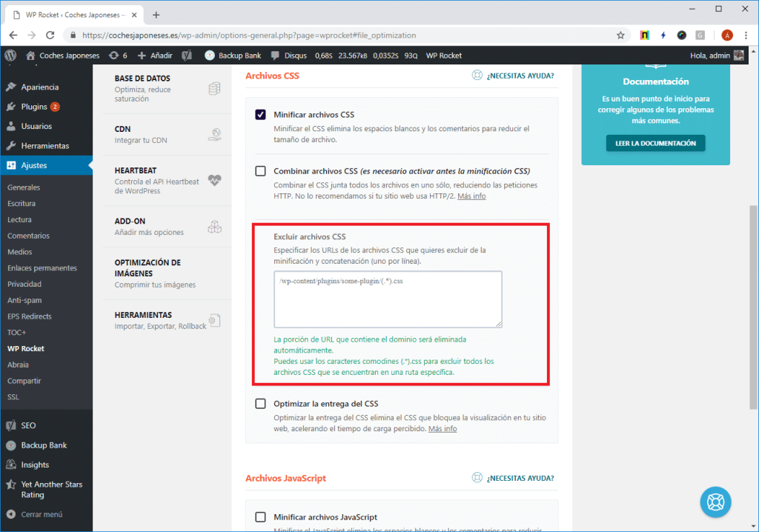Open the Hola, admin account menu
The width and height of the screenshot is (759, 532).
coord(712,55)
